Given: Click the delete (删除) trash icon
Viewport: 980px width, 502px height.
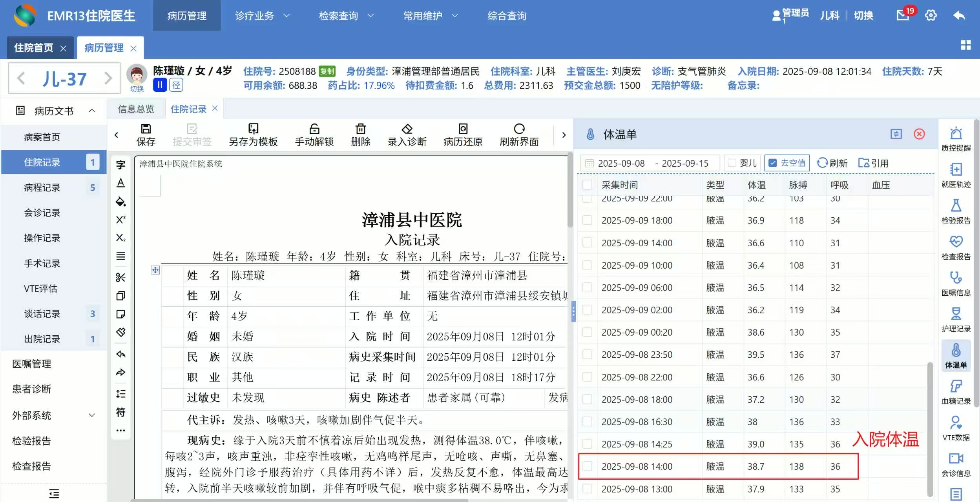Looking at the screenshot, I should coord(360,129).
